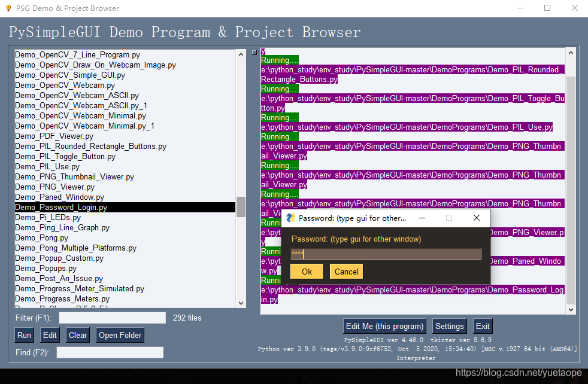Image resolution: width=588 pixels, height=384 pixels.
Task: Click output pane scrollbar up arrow
Action: 571,53
